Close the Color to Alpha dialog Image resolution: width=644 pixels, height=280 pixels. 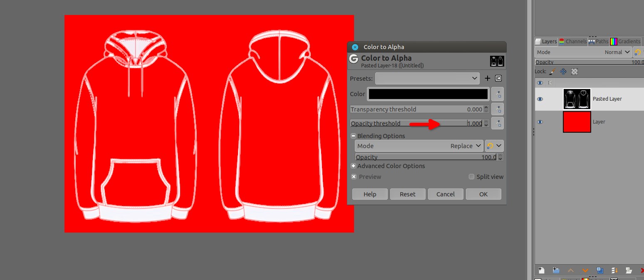click(355, 47)
